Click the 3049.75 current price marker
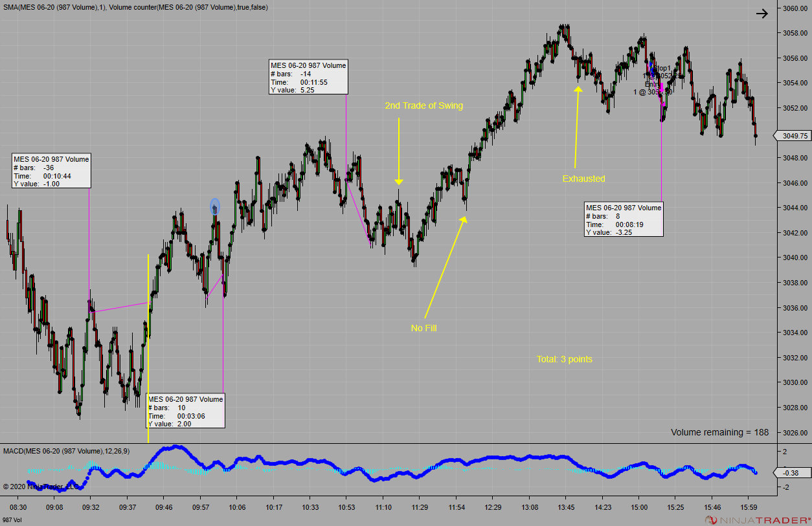812x526 pixels. coord(791,136)
